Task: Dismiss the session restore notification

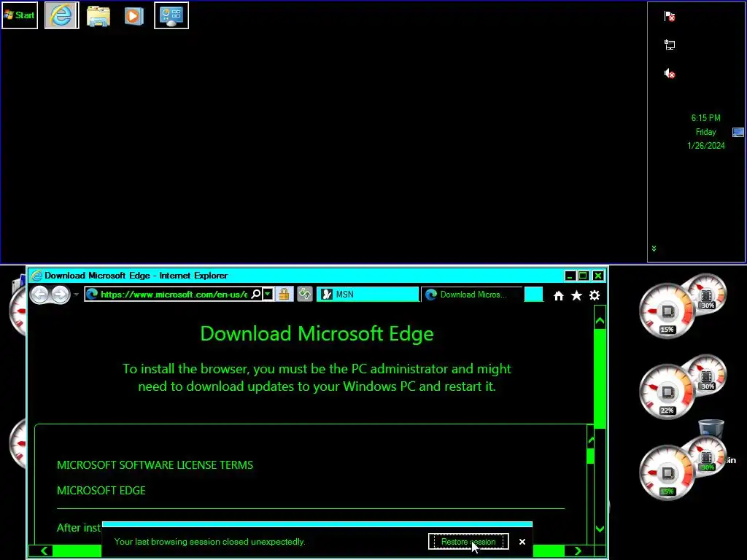Action: point(522,542)
